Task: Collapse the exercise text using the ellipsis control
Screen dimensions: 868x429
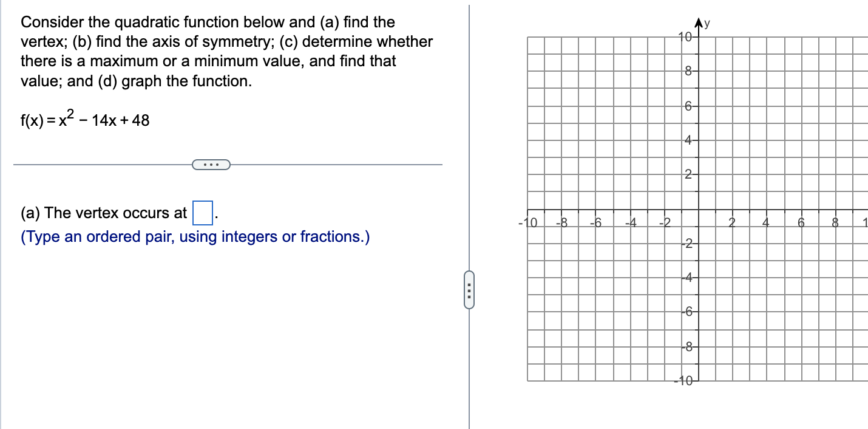Action: pos(211,164)
